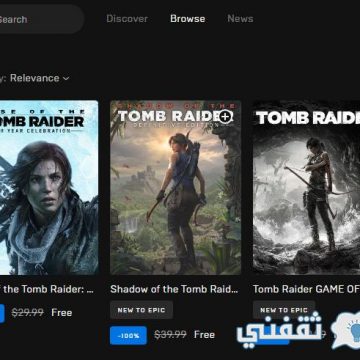Viewport: 360px width, 360px height.
Task: Switch to the Browse tab
Action: click(x=188, y=19)
